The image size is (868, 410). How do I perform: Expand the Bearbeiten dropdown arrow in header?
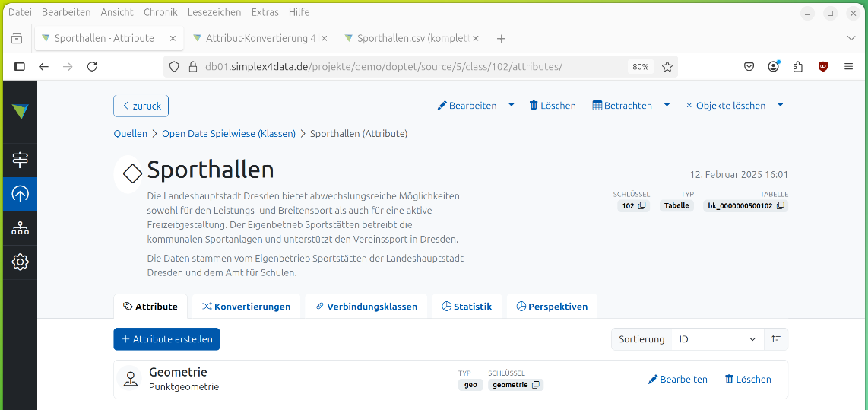[x=512, y=105]
